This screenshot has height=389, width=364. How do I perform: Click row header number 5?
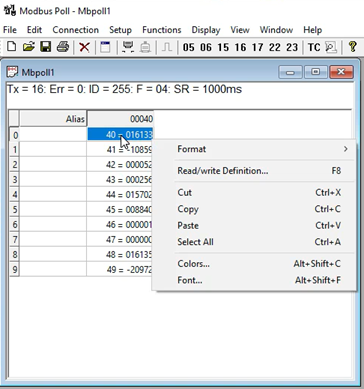[x=14, y=210]
